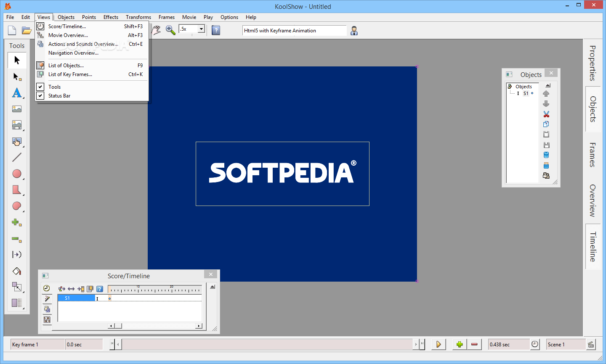The height and width of the screenshot is (364, 606).
Task: Choose Movie Overview from Views menu
Action: tap(92, 35)
